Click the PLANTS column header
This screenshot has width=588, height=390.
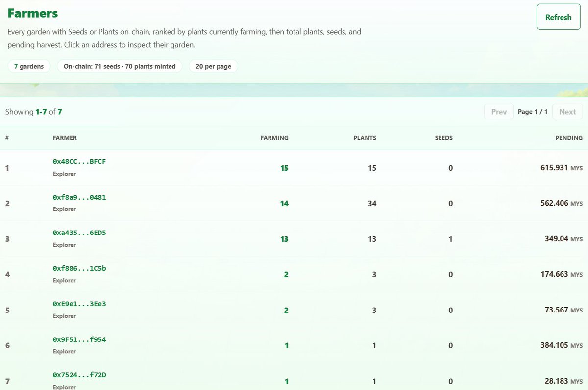[365, 138]
